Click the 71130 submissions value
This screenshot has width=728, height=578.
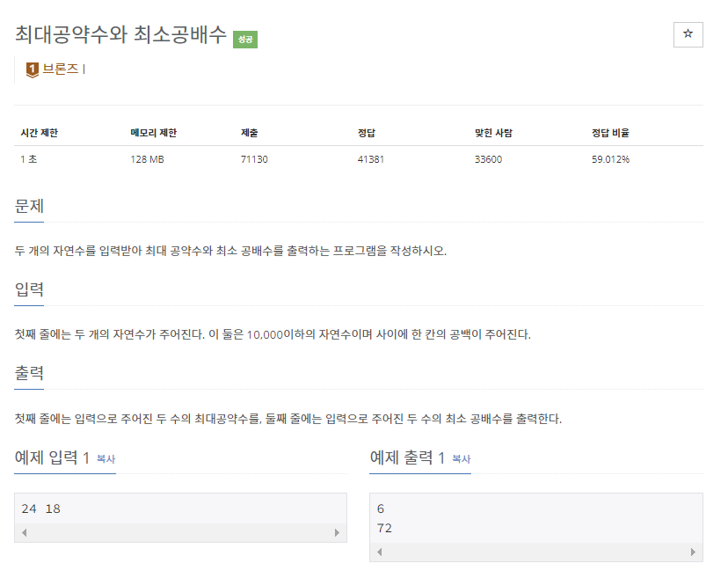tap(254, 159)
